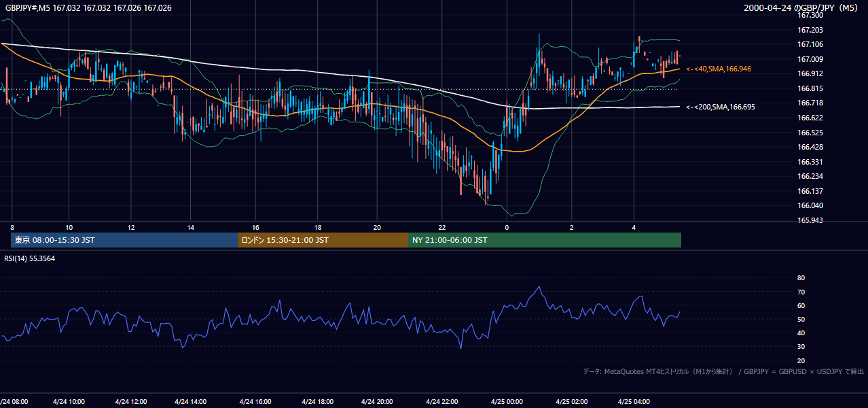868x408 pixels.
Task: Click hour label 8 on chart axis
Action: pyautogui.click(x=12, y=227)
